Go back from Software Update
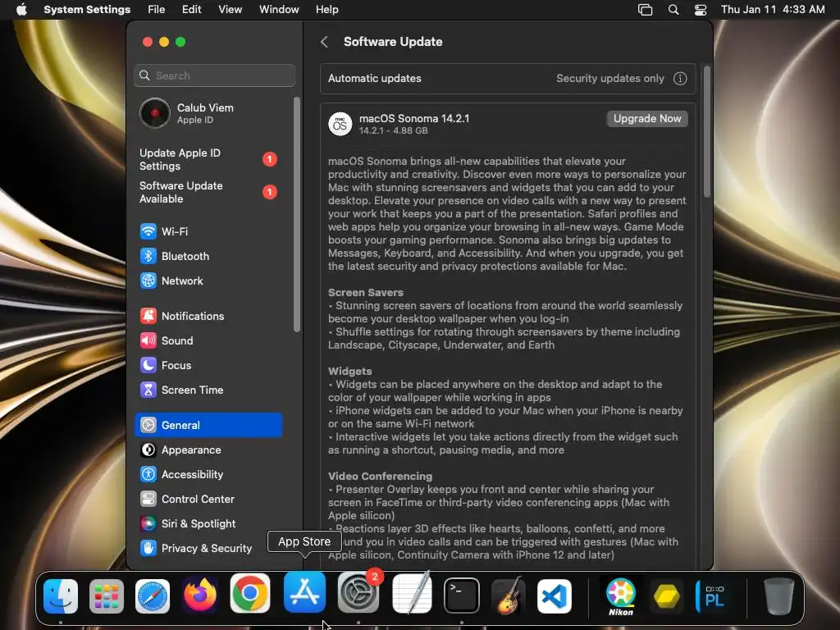The image size is (840, 630). point(324,42)
